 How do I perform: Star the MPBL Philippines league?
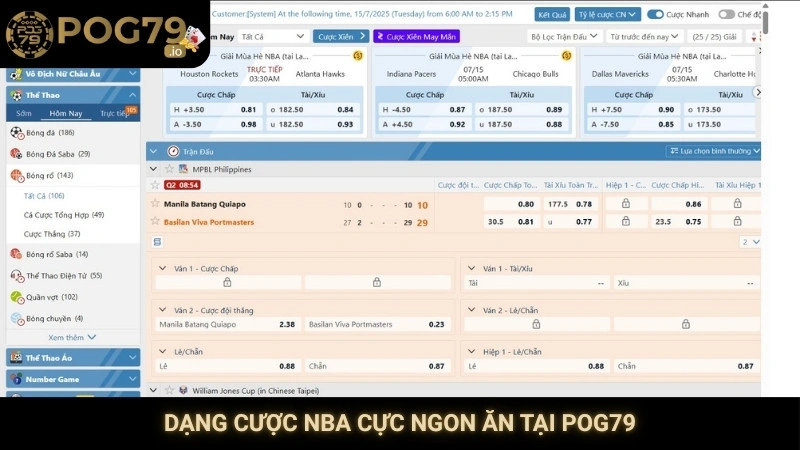coord(169,169)
